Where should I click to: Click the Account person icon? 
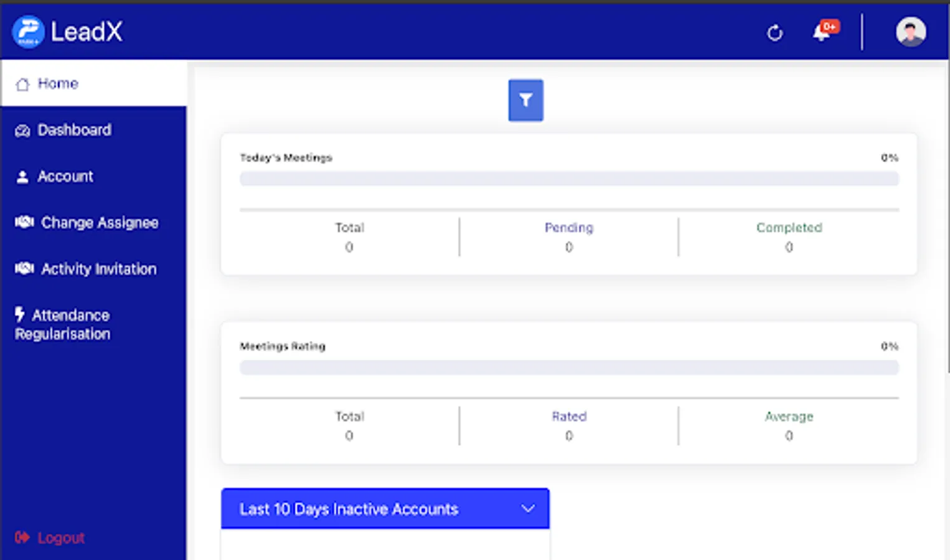coord(22,176)
